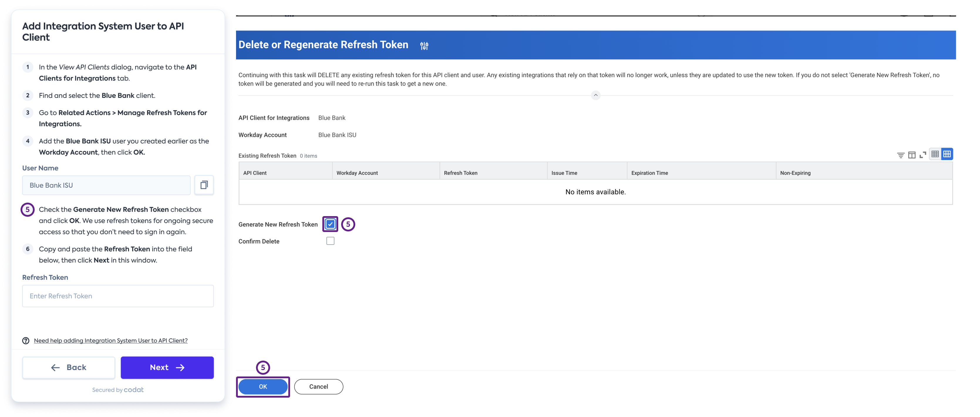980x417 pixels.
Task: Open the filter options for the refresh token grid
Action: tap(901, 155)
